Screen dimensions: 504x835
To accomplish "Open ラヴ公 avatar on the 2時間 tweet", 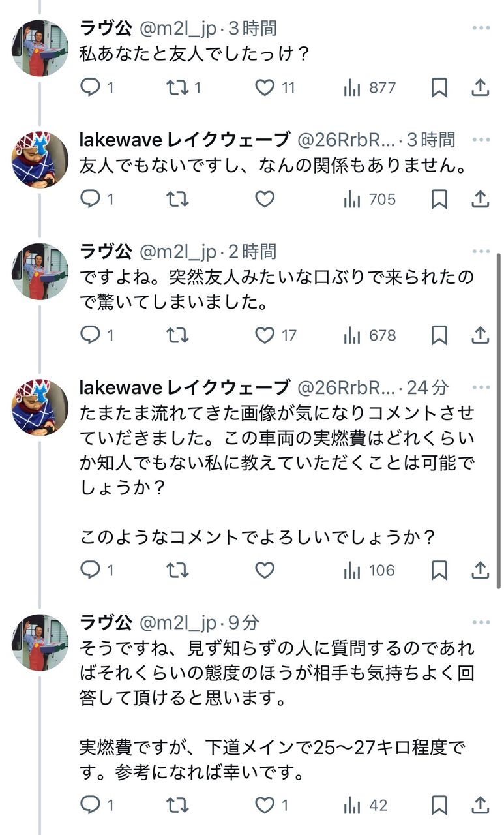I will pyautogui.click(x=40, y=271).
